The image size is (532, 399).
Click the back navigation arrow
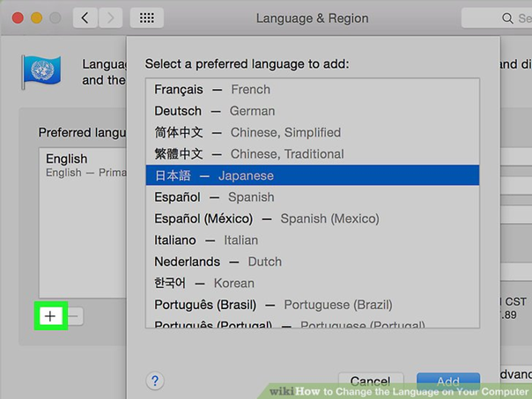coord(85,18)
